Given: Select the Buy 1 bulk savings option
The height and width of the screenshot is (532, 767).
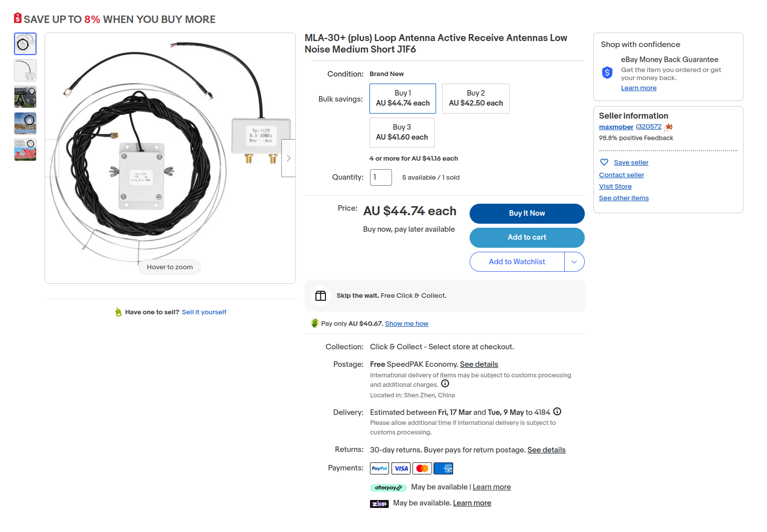Looking at the screenshot, I should tap(403, 99).
